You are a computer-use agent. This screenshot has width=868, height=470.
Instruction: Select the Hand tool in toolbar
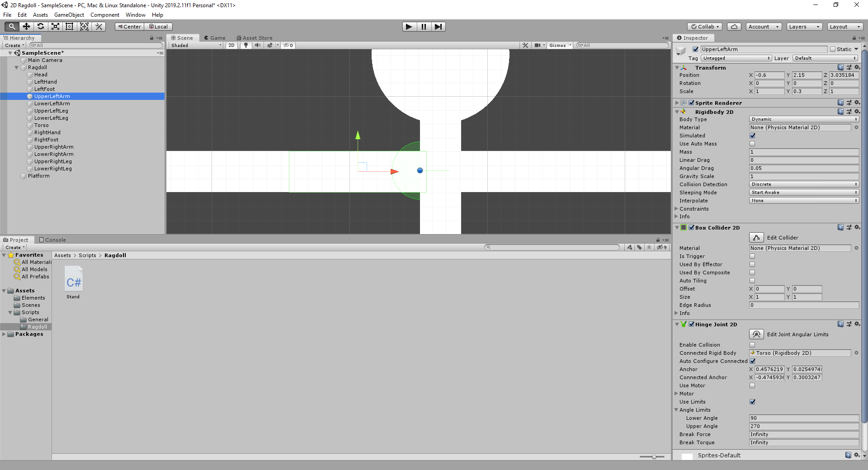pyautogui.click(x=12, y=27)
